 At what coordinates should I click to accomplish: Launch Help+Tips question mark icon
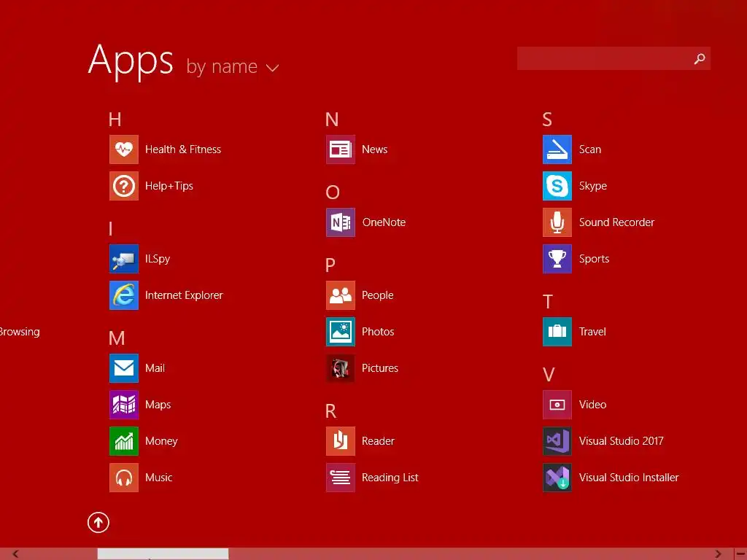(x=124, y=186)
